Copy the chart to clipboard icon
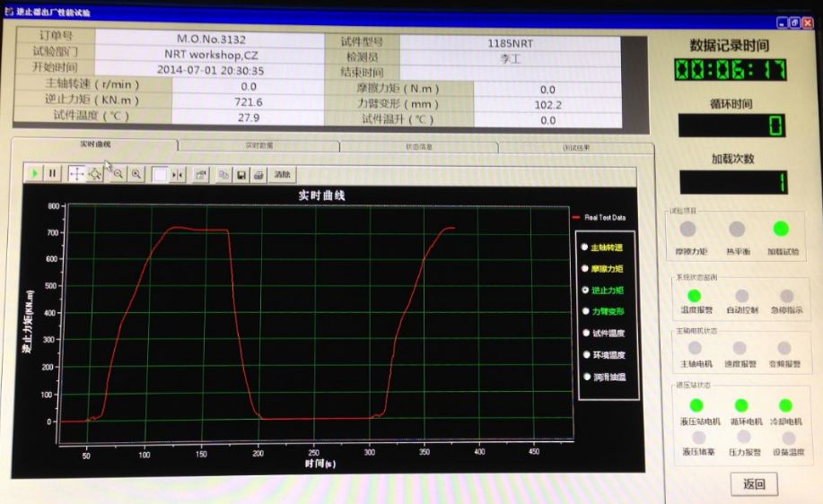The height and width of the screenshot is (504, 823). click(224, 174)
